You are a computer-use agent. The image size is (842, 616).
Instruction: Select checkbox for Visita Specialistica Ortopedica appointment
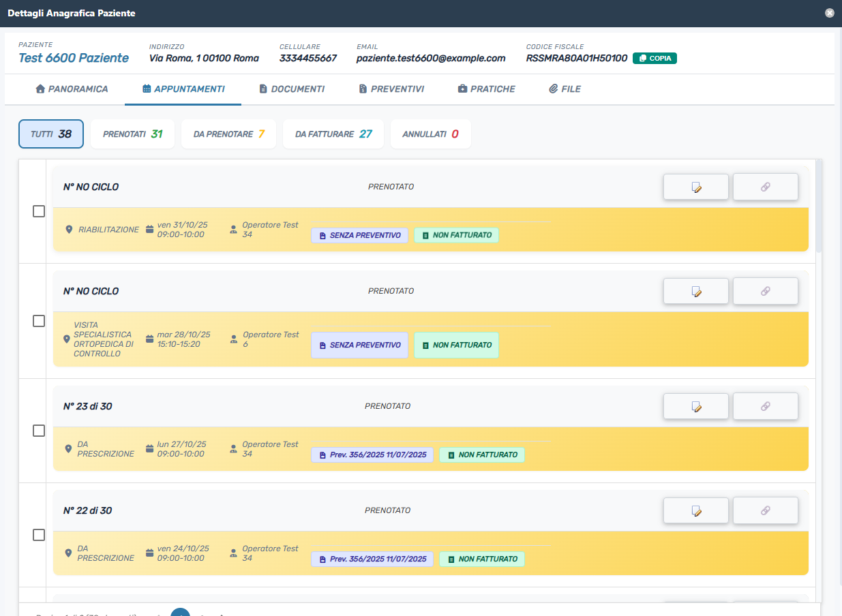[39, 321]
